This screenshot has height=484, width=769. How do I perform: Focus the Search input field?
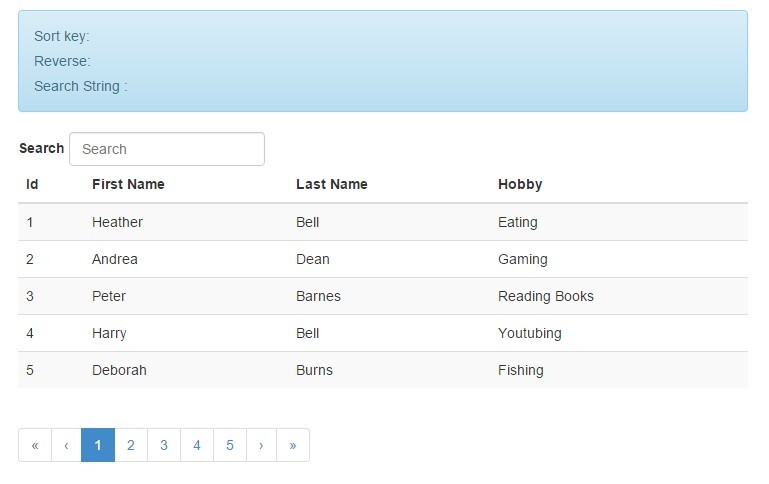point(167,149)
